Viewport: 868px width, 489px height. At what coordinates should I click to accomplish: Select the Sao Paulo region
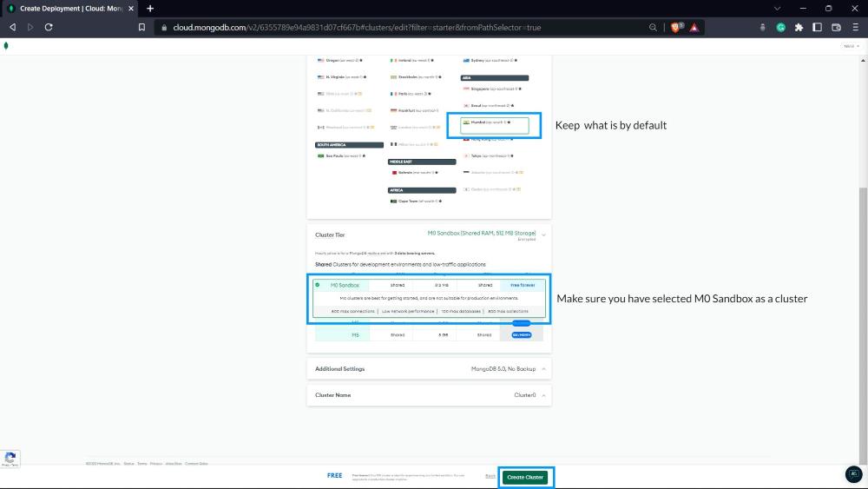coord(341,155)
